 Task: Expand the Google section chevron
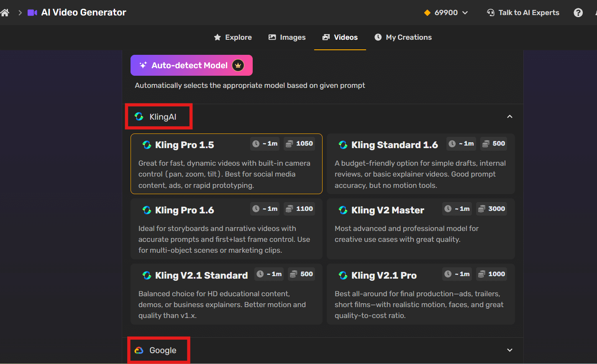[510, 350]
